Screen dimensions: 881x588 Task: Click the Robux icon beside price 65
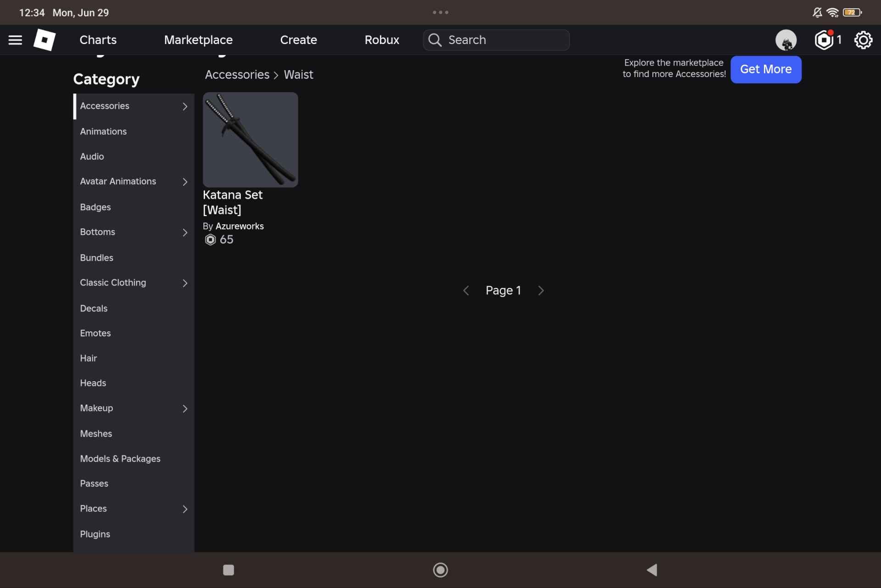tap(210, 240)
